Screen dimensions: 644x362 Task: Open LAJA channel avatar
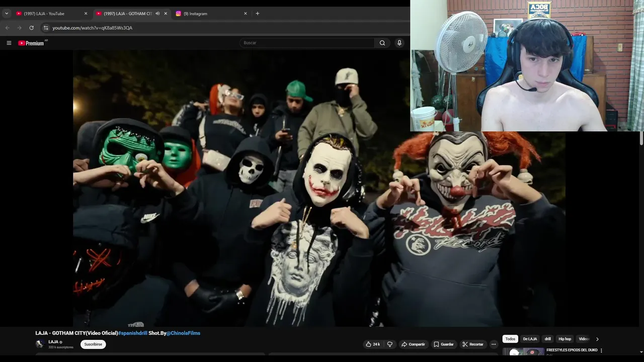click(x=40, y=344)
